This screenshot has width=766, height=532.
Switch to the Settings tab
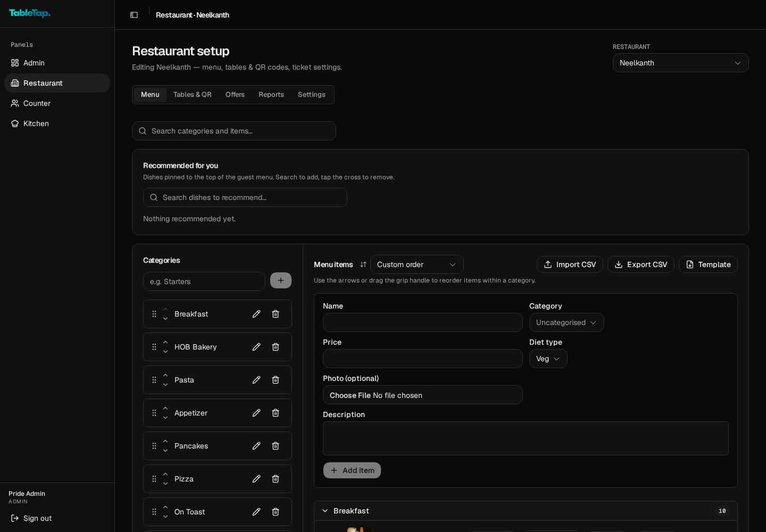312,95
